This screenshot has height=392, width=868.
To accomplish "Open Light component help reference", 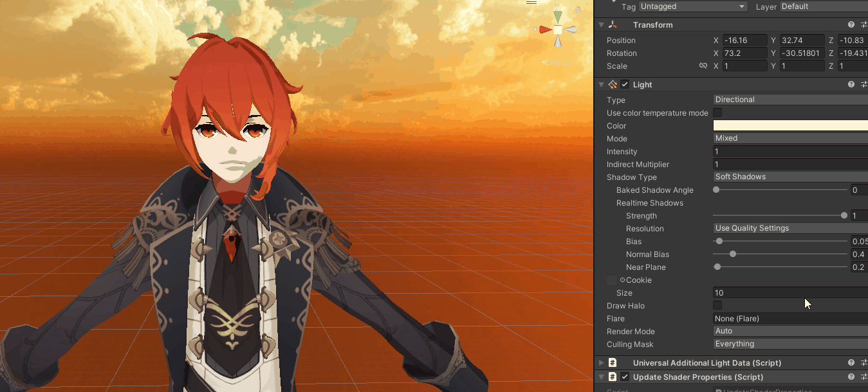I will click(x=851, y=84).
